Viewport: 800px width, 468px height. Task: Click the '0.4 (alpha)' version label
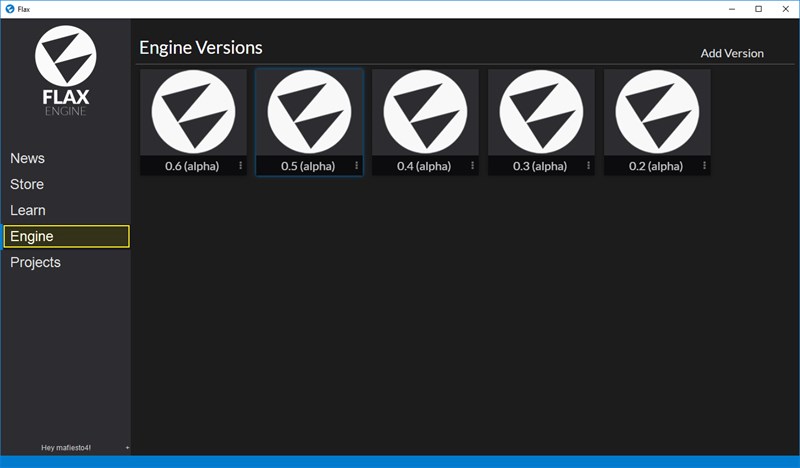(424, 166)
